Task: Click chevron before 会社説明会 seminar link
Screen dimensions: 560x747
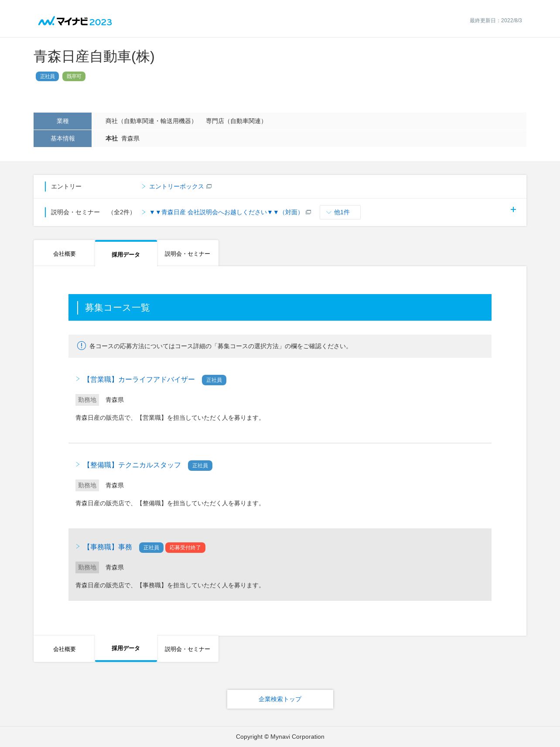Action: pyautogui.click(x=143, y=212)
